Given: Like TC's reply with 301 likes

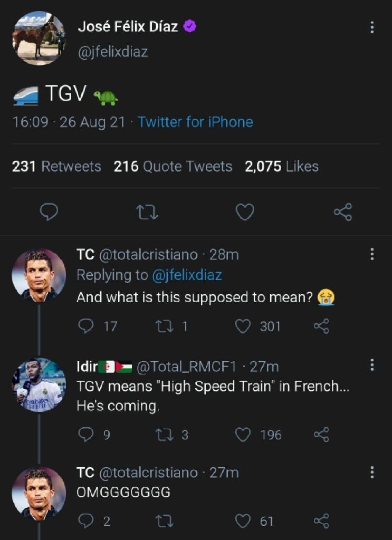Looking at the screenshot, I should [243, 326].
